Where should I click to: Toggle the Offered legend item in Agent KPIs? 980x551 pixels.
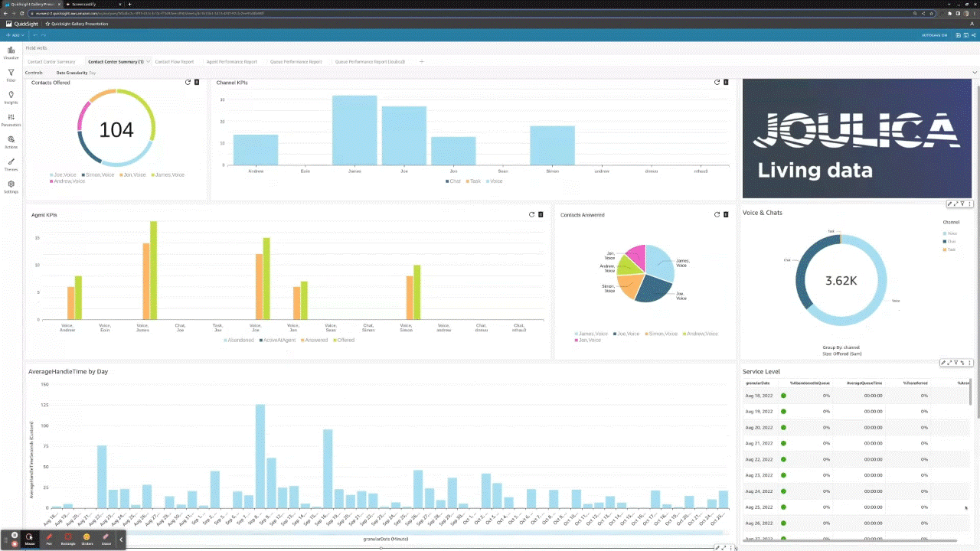tap(344, 340)
